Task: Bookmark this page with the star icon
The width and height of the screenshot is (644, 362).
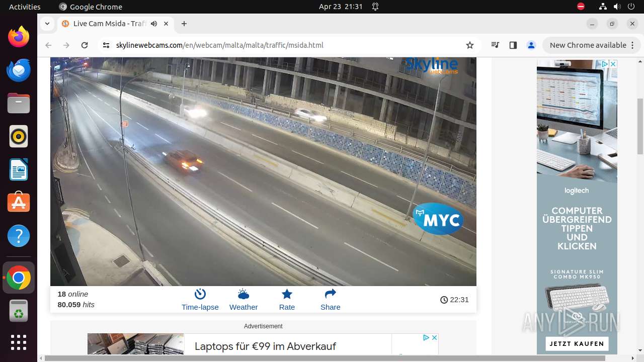Action: pos(470,45)
